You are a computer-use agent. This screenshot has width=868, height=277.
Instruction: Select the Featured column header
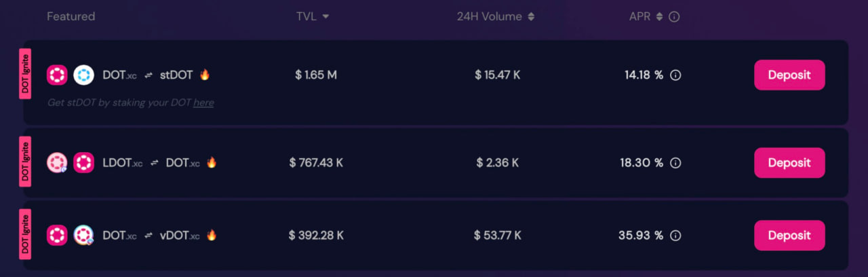(71, 16)
